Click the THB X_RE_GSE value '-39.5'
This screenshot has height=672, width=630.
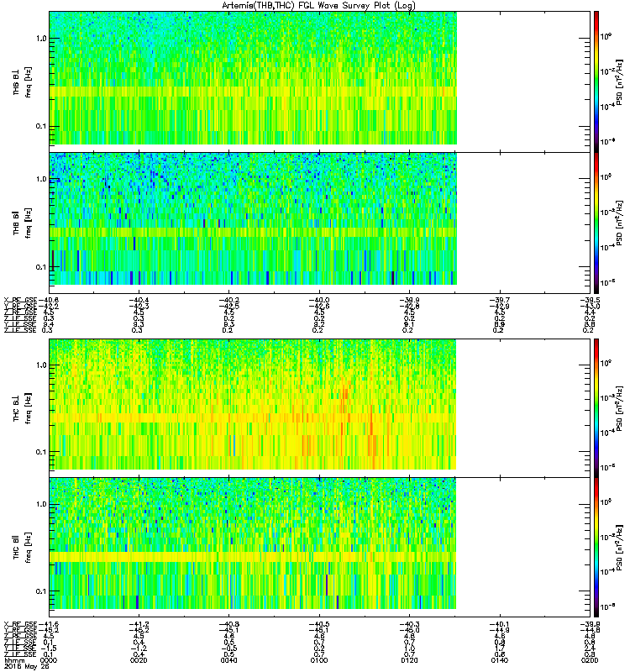point(591,300)
